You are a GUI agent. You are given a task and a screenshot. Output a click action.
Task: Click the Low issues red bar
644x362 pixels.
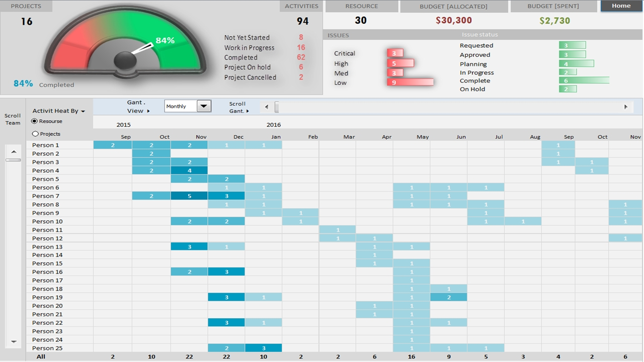pyautogui.click(x=411, y=82)
